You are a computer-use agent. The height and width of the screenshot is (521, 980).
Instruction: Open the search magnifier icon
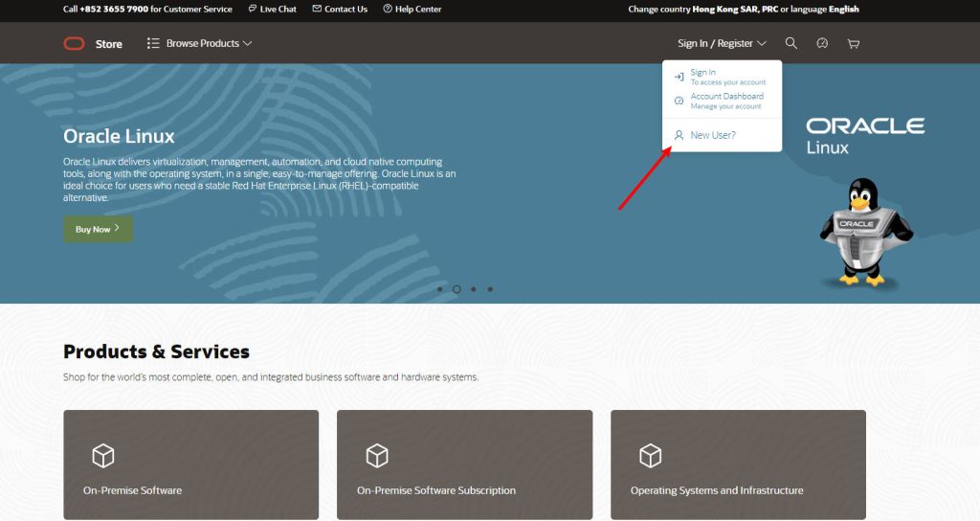[791, 43]
